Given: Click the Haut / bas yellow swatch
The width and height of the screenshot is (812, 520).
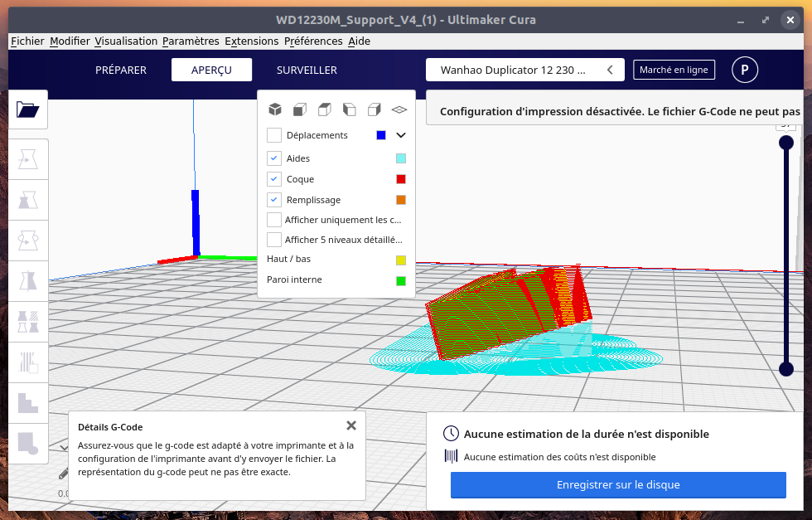Looking at the screenshot, I should pos(401,260).
